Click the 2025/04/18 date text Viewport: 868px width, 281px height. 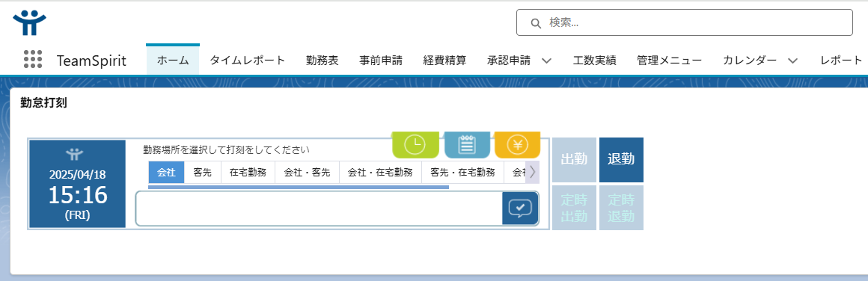coord(78,174)
